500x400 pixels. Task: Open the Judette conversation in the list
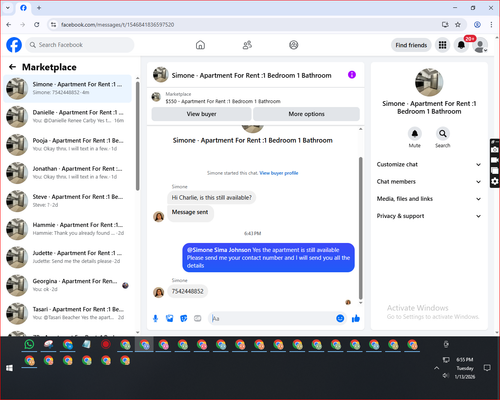(x=67, y=257)
